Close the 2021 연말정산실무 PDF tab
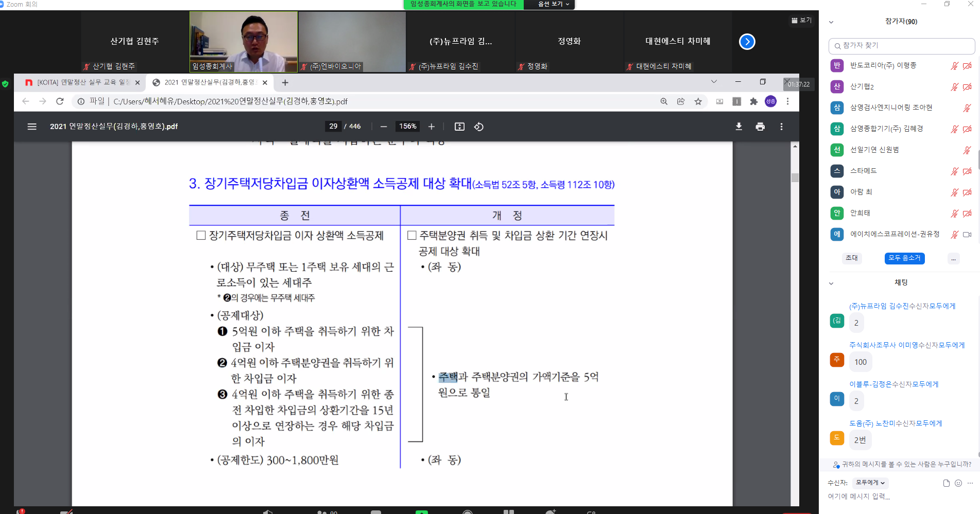980x514 pixels. (x=265, y=82)
